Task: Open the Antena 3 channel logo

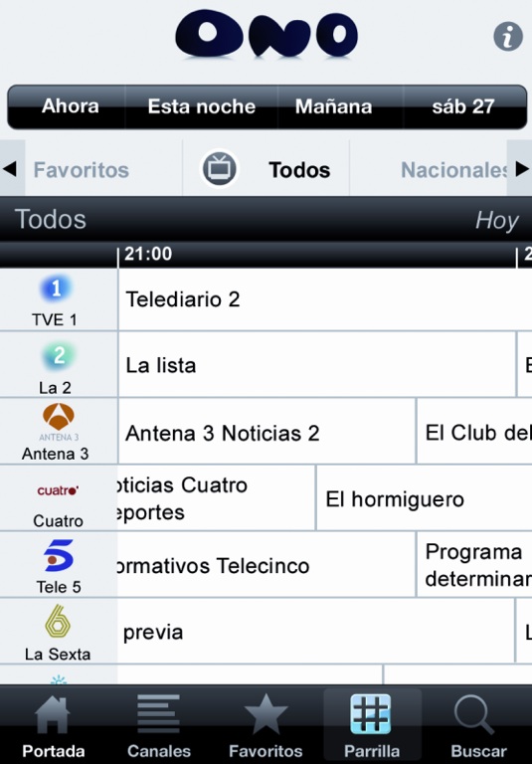Action: click(x=59, y=422)
